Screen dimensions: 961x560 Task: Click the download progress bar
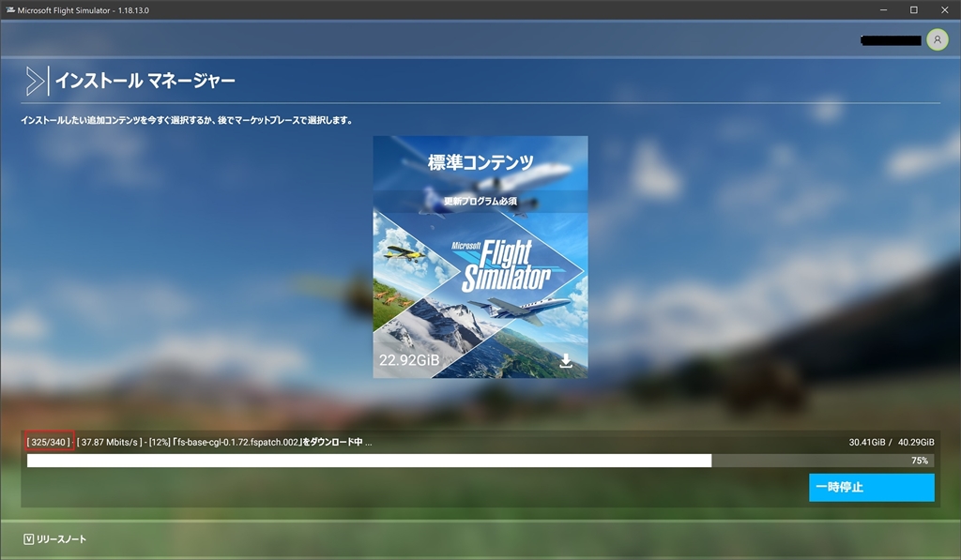[480, 461]
